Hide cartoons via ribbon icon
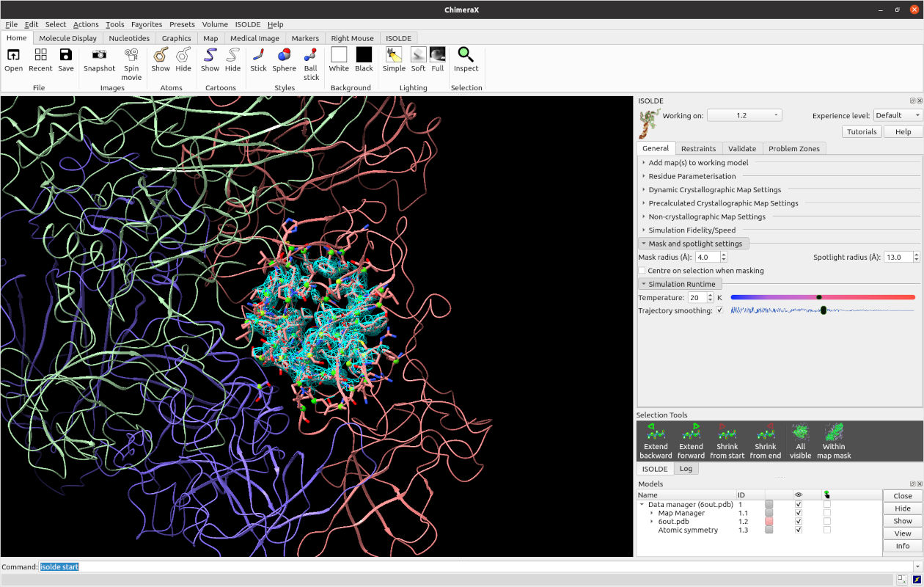Viewport: 924px width, 587px height. [x=232, y=60]
